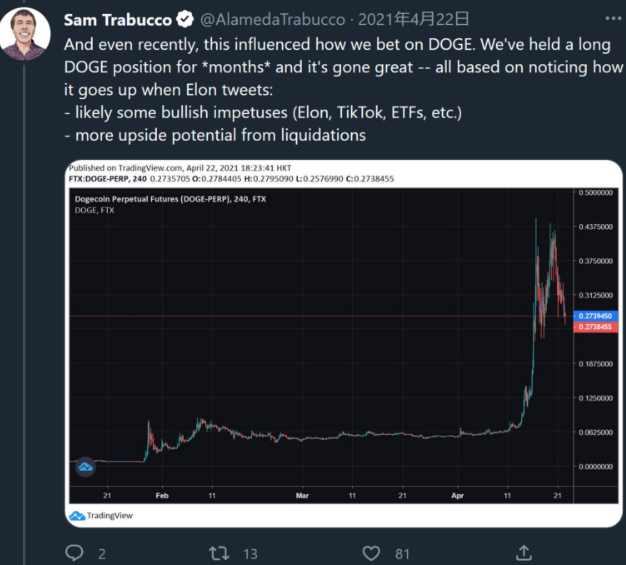Click the retweet count 13
The width and height of the screenshot is (626, 565).
250,554
